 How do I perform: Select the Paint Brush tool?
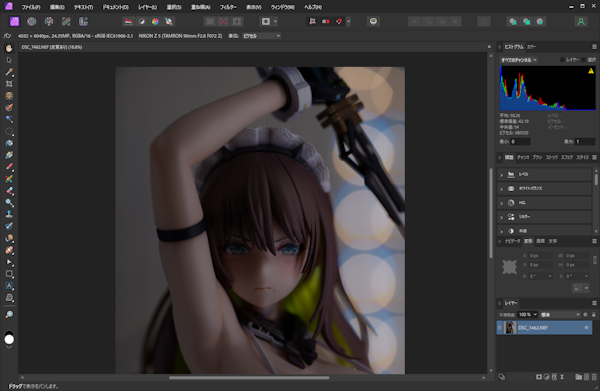(x=9, y=167)
